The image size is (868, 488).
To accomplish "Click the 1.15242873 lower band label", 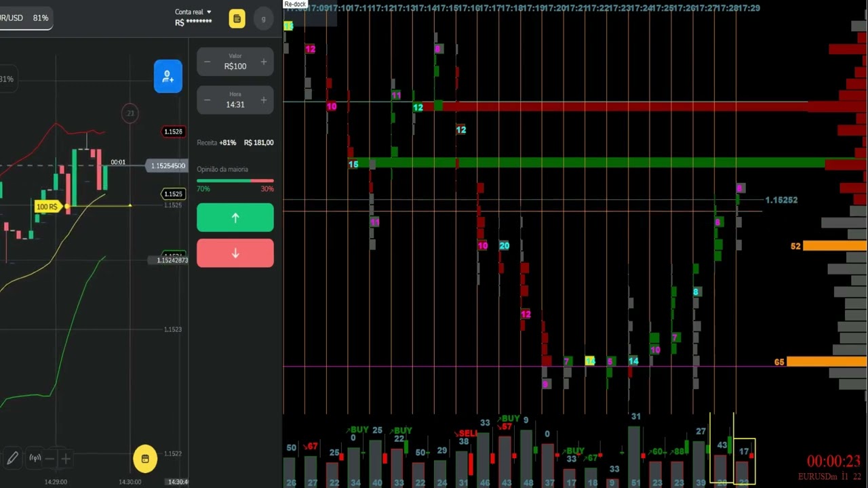I will click(172, 260).
